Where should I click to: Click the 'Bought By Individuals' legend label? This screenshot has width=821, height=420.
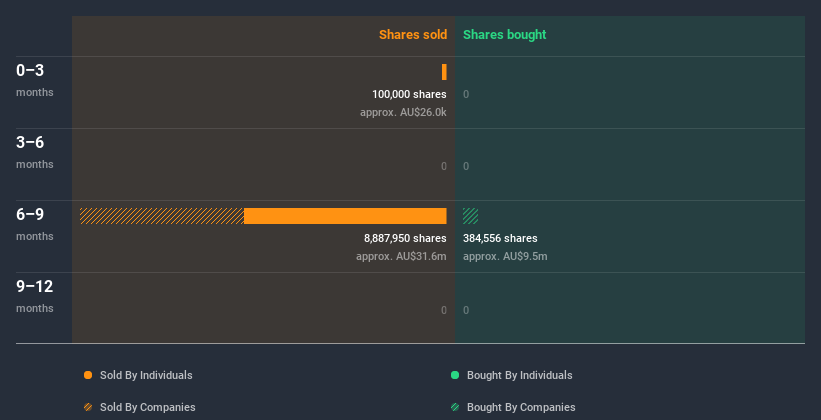tap(519, 375)
